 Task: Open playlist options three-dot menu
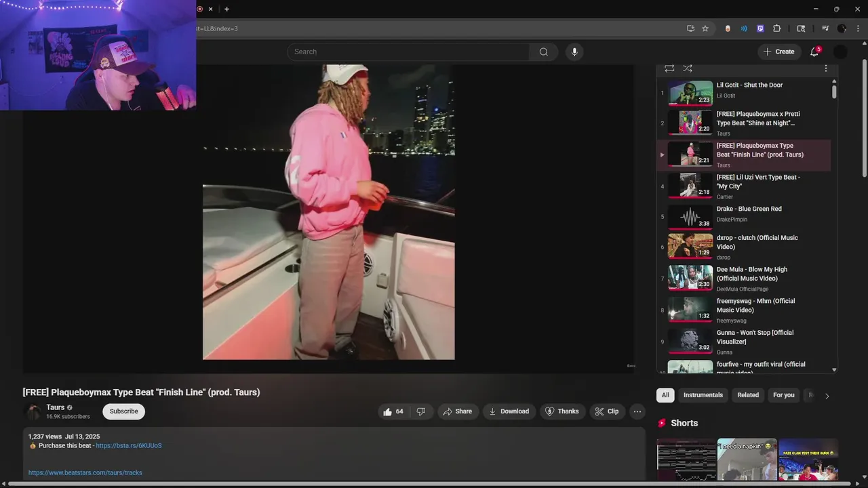[825, 68]
